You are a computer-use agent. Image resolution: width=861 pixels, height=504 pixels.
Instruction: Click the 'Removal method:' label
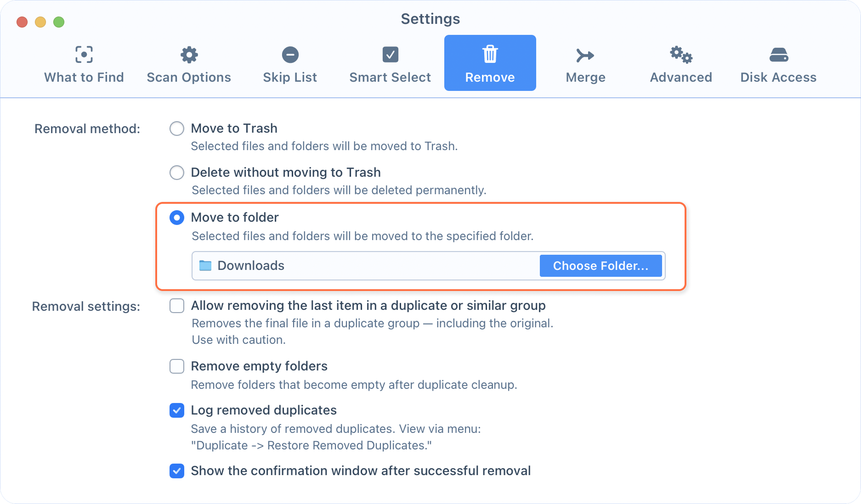point(87,129)
